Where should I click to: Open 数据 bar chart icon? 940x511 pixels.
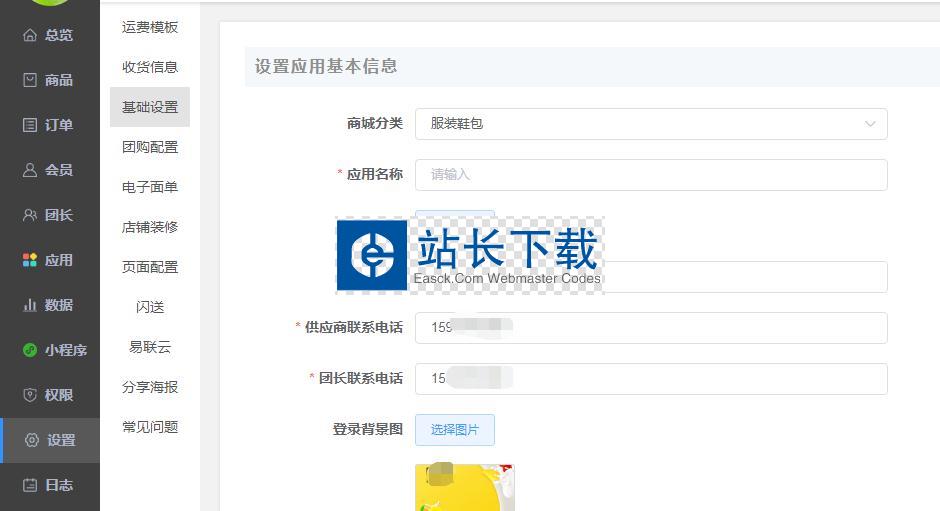coord(30,305)
